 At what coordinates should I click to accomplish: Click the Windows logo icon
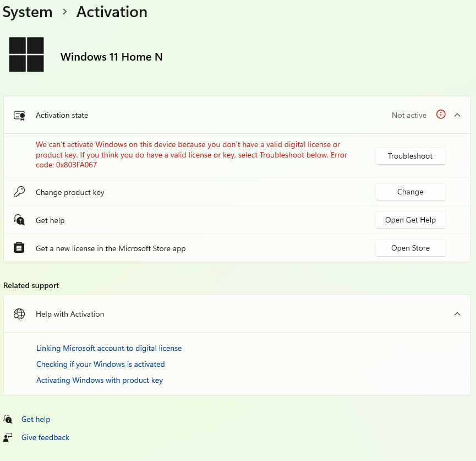click(x=26, y=55)
